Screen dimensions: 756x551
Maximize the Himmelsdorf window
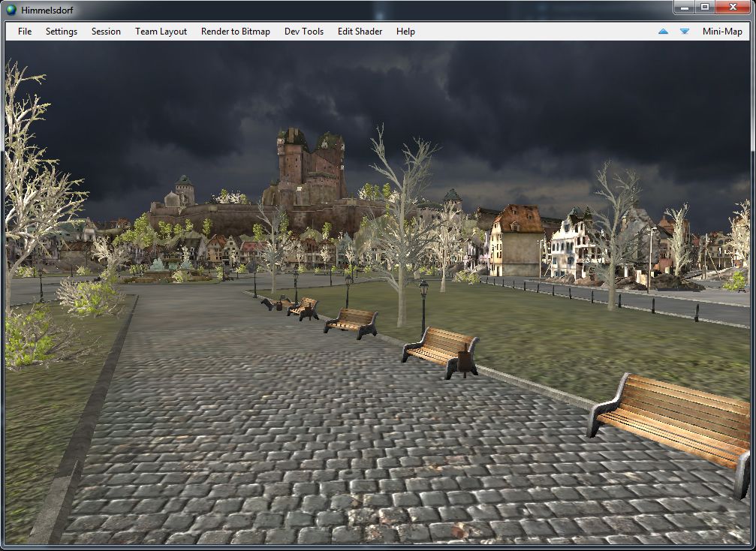click(x=705, y=8)
